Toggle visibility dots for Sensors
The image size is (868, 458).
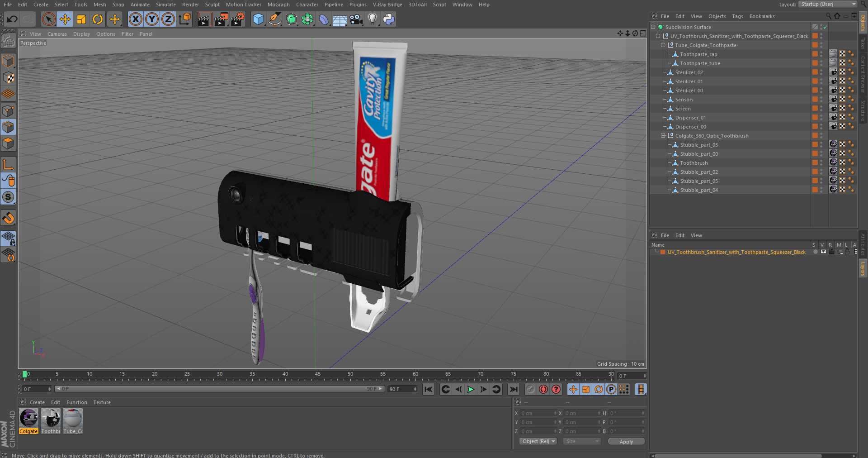(821, 100)
